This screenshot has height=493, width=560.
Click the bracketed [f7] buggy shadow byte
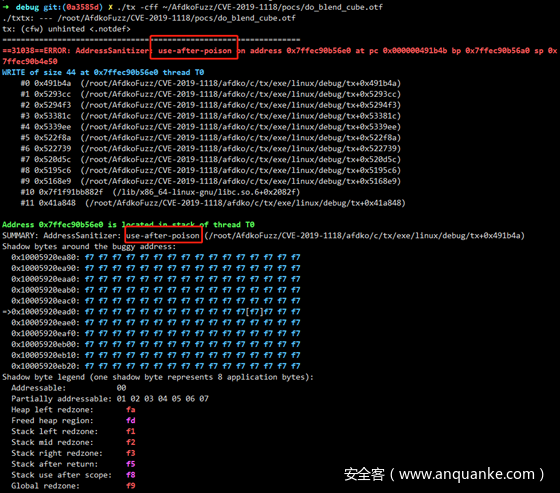(254, 312)
